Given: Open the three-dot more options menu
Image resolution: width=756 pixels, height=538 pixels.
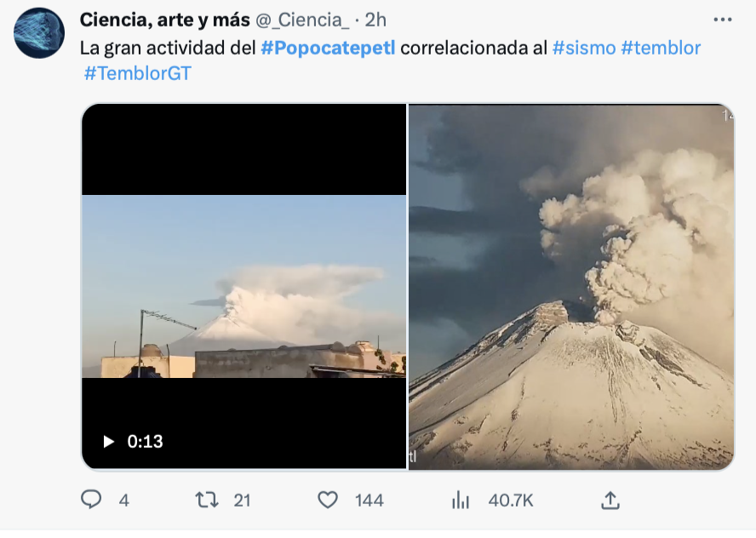Looking at the screenshot, I should pyautogui.click(x=722, y=20).
